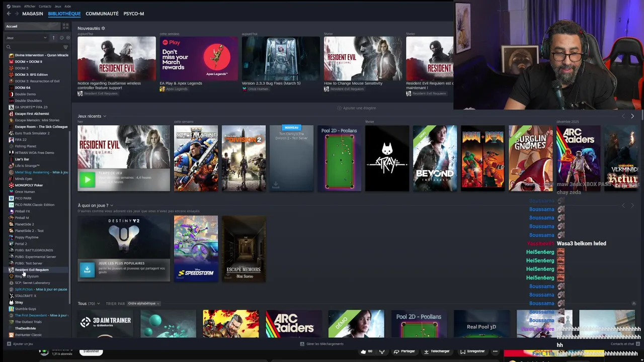Select Liar's Bar in the game list

click(x=22, y=159)
